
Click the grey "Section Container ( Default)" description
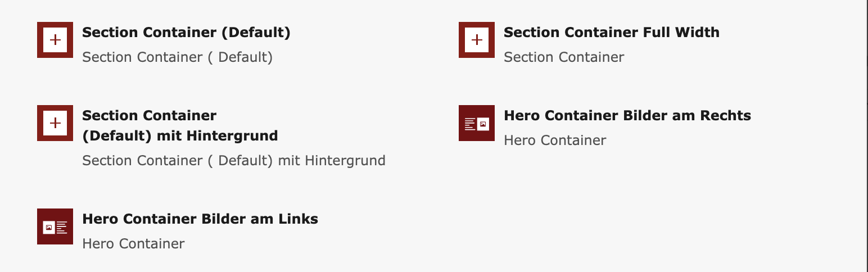177,57
